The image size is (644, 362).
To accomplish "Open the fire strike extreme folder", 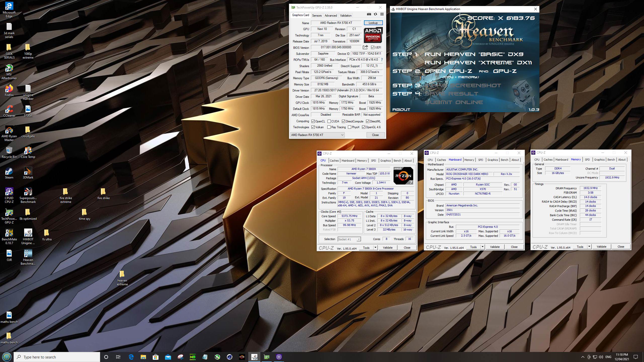I will click(x=66, y=196).
